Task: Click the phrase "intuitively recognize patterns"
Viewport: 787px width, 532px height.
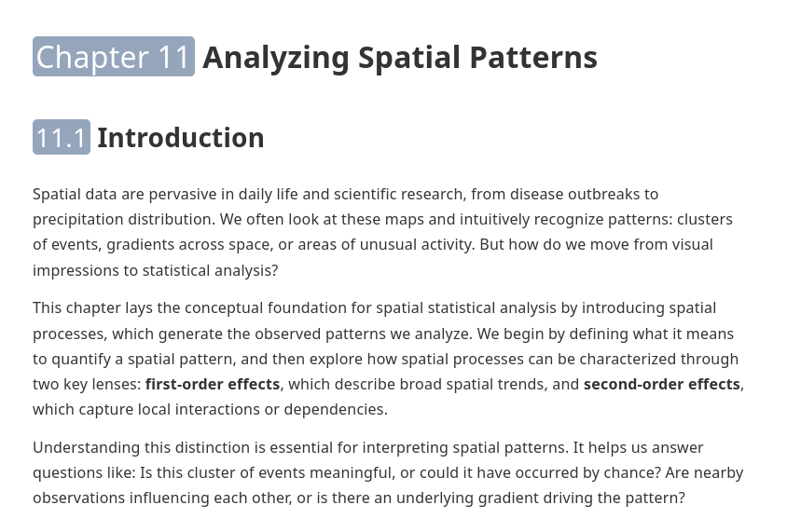Action: [x=545, y=219]
